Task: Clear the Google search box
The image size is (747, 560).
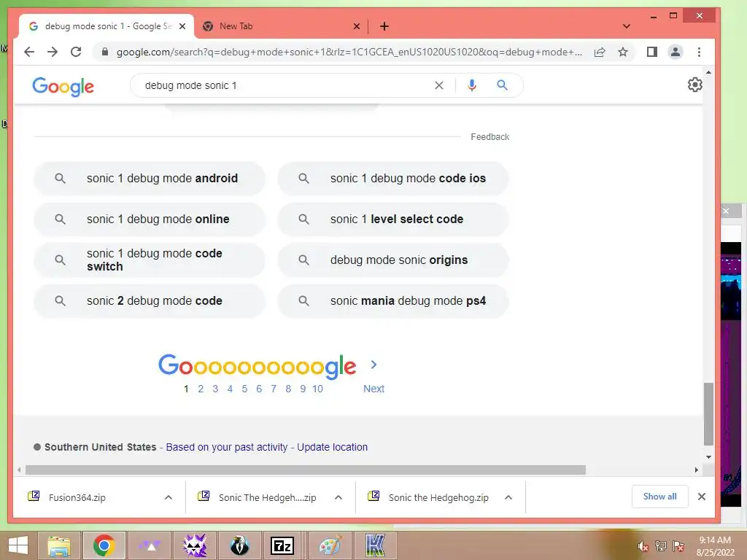Action: click(438, 85)
